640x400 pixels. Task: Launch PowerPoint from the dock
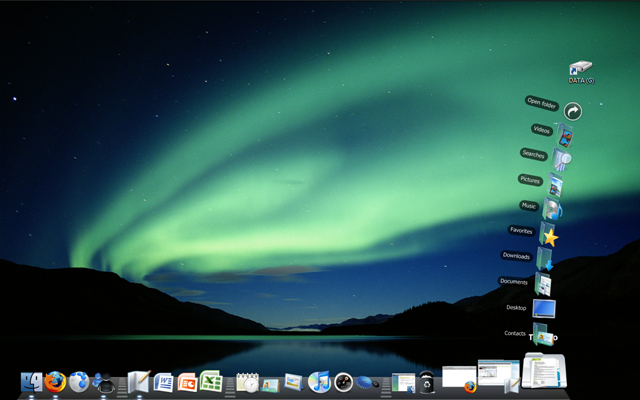point(187,383)
